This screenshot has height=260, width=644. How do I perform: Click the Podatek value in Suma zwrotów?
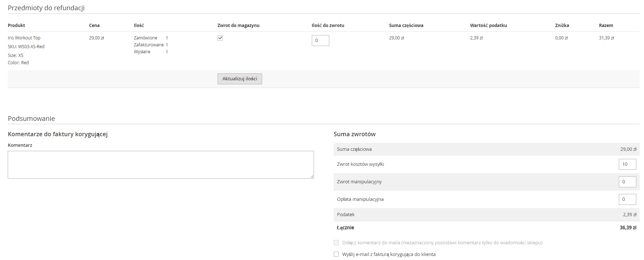629,215
